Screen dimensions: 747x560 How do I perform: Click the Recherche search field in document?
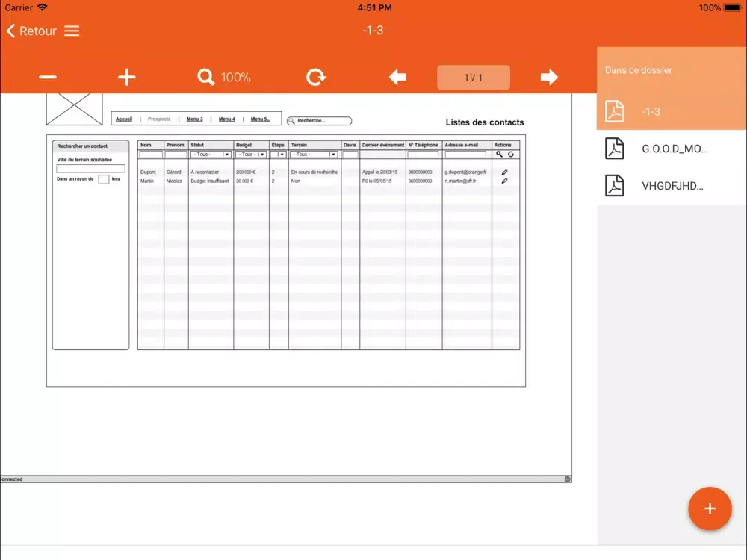click(x=319, y=121)
